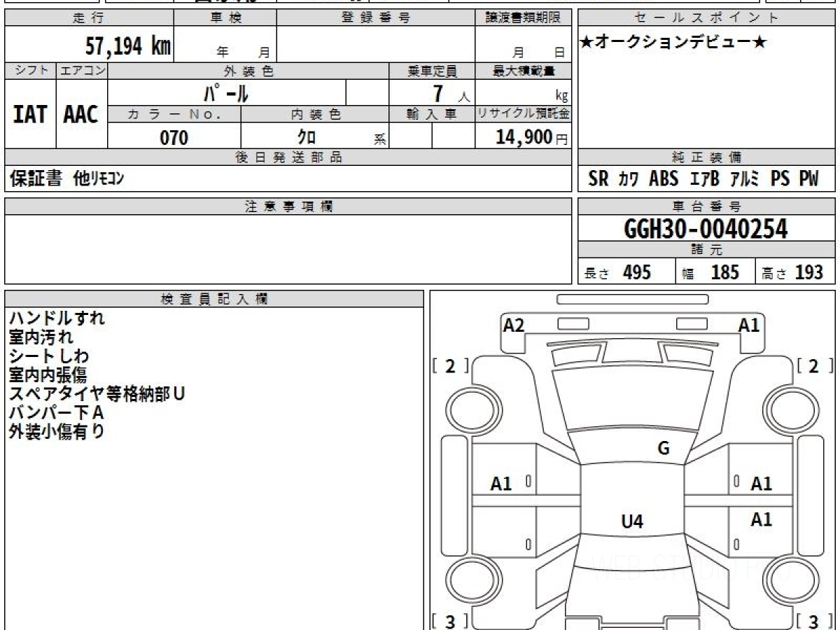The image size is (840, 630).
Task: Select the ハンドルすれ inspector note
Action: point(57,318)
